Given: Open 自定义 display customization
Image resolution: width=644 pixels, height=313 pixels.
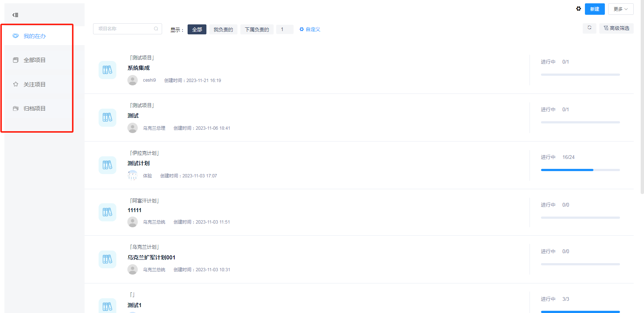Looking at the screenshot, I should click(x=310, y=30).
